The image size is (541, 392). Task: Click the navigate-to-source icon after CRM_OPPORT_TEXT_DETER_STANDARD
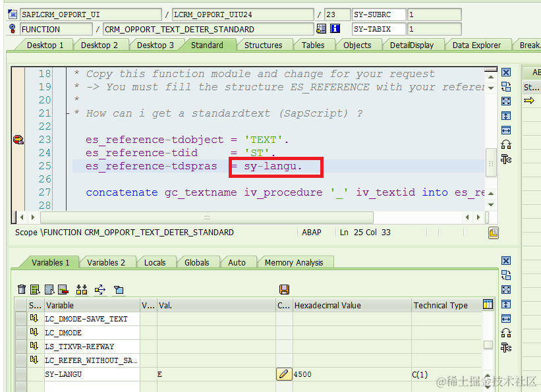[321, 28]
